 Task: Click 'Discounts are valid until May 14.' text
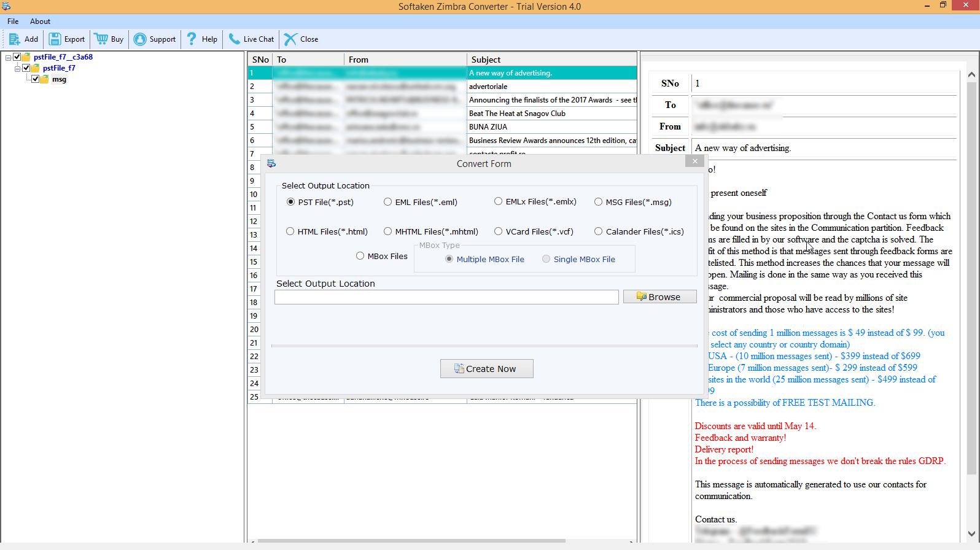click(x=755, y=426)
